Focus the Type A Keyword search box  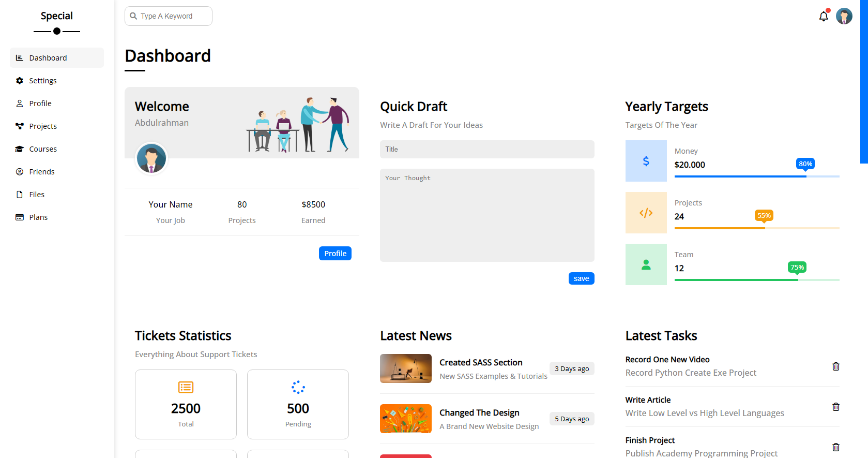[x=169, y=16]
